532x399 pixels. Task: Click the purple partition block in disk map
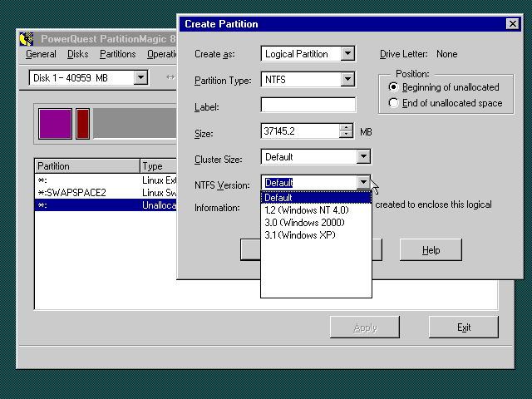point(55,124)
